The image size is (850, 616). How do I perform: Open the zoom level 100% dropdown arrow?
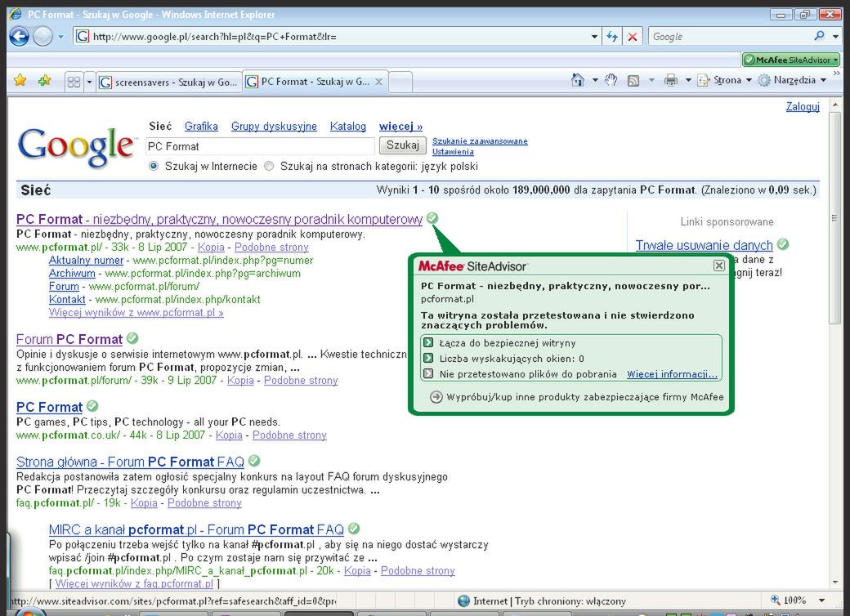coord(822,600)
